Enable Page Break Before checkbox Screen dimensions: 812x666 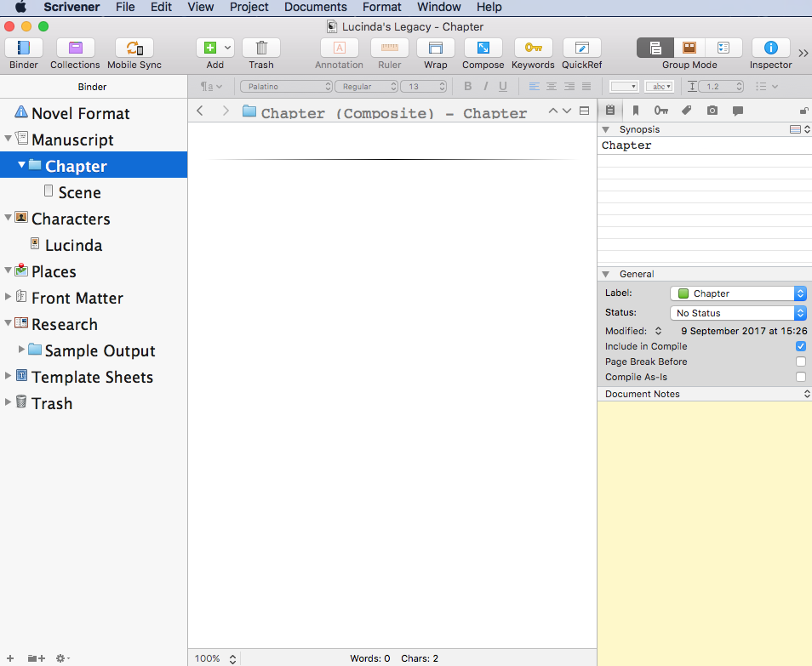coord(801,361)
